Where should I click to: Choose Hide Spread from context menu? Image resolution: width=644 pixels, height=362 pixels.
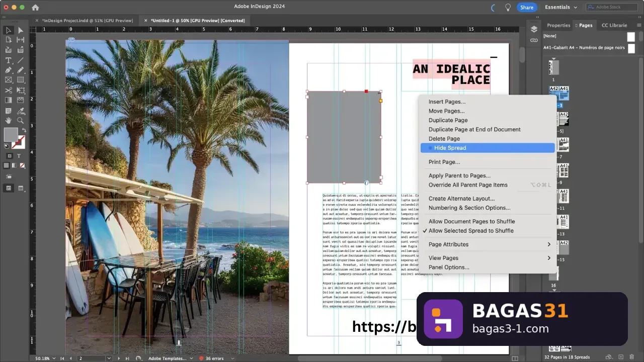tap(488, 148)
